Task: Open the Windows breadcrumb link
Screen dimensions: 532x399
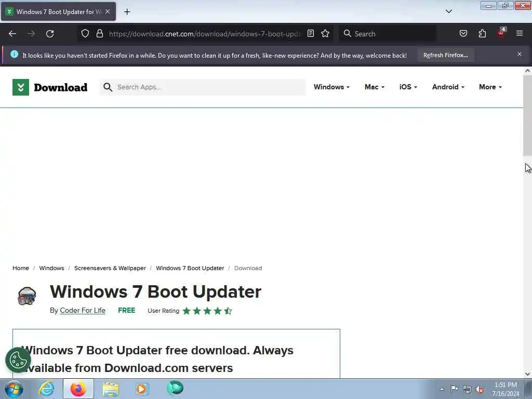Action: [51, 268]
